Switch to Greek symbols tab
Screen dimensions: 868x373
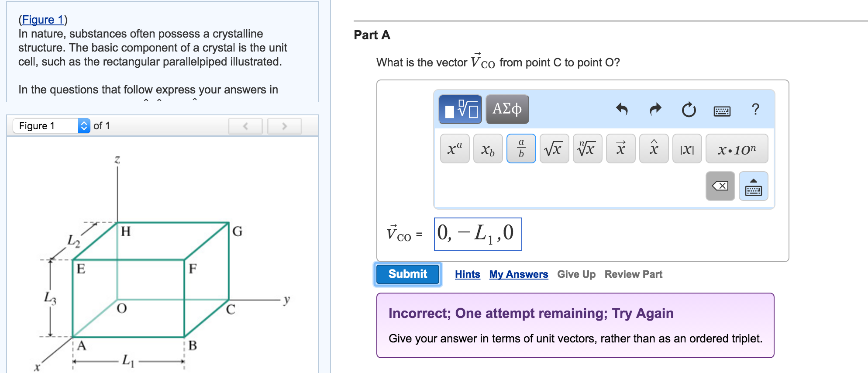pos(507,109)
